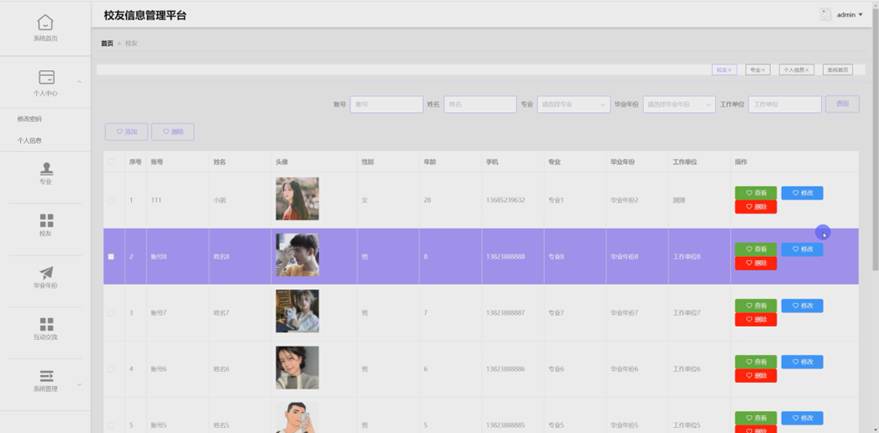Click blue 修改 button in 账号6 row
879x433 pixels.
pyautogui.click(x=802, y=362)
